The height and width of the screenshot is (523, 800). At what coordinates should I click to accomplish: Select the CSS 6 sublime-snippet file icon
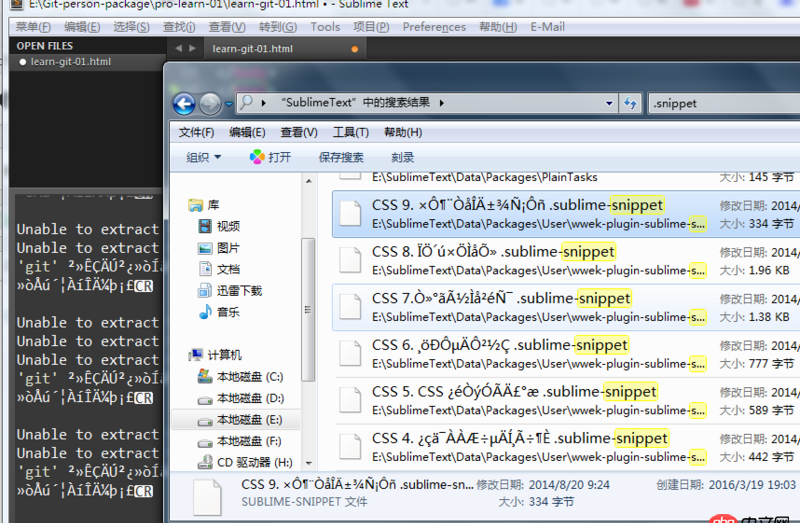click(350, 354)
